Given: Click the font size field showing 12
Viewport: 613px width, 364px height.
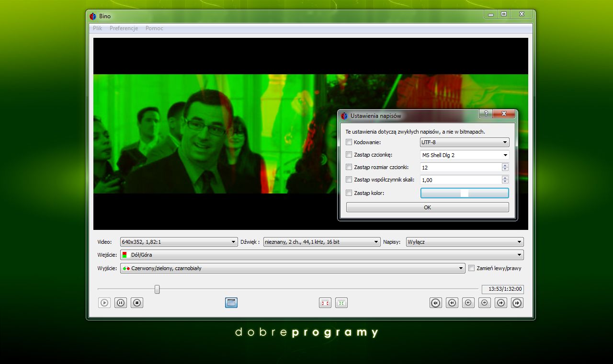Looking at the screenshot, I should click(461, 167).
